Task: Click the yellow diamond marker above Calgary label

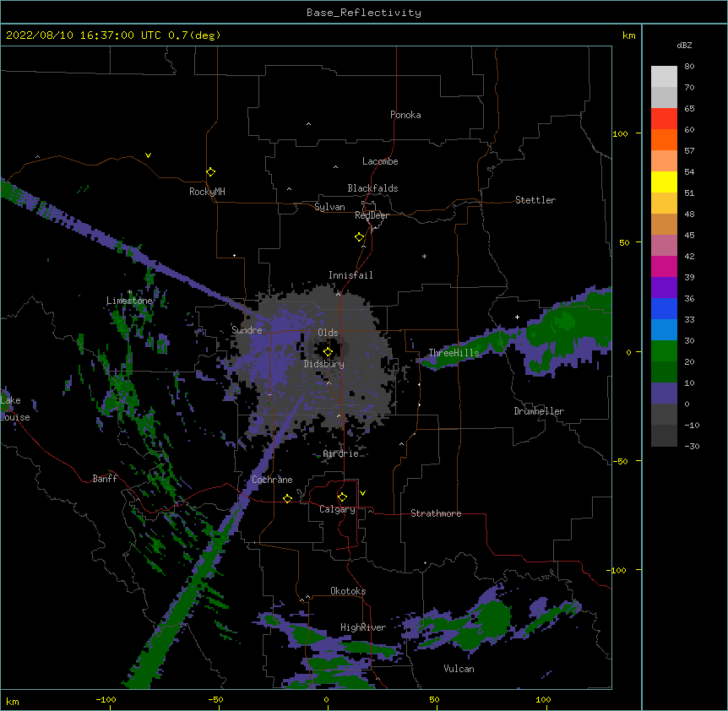Action: (342, 497)
